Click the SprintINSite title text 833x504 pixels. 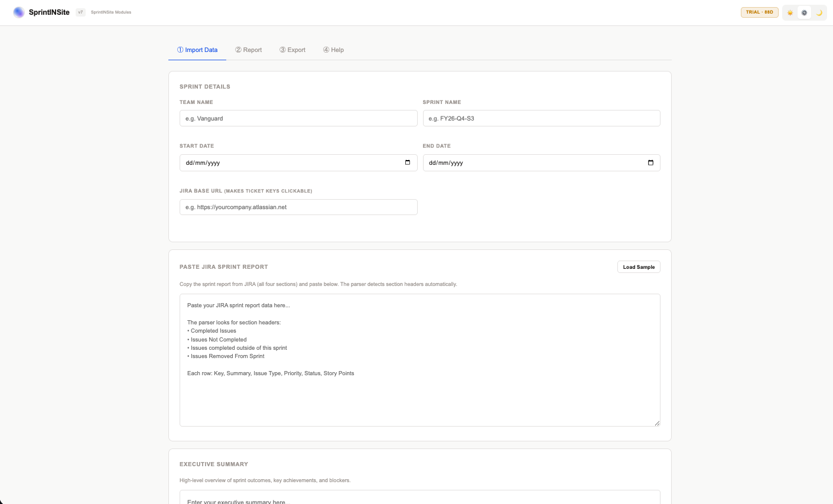[x=49, y=12]
